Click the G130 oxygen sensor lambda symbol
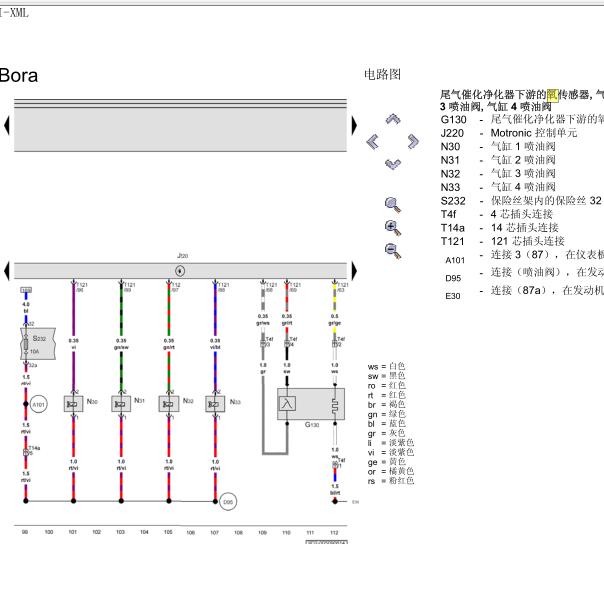 tap(287, 404)
